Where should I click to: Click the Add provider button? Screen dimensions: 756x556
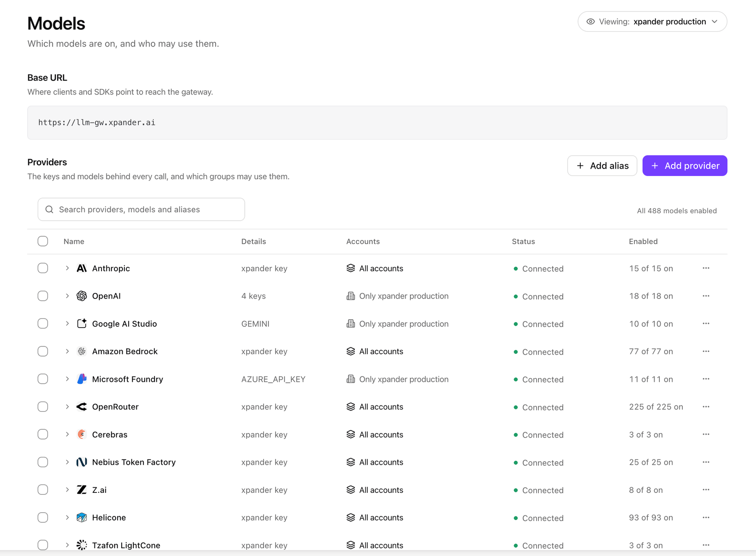point(685,166)
